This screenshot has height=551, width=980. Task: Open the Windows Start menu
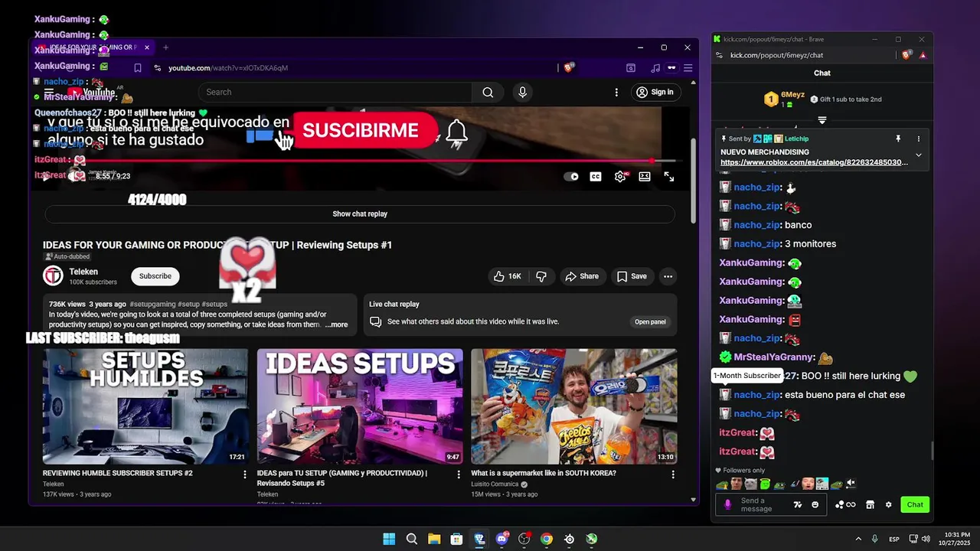coord(389,539)
